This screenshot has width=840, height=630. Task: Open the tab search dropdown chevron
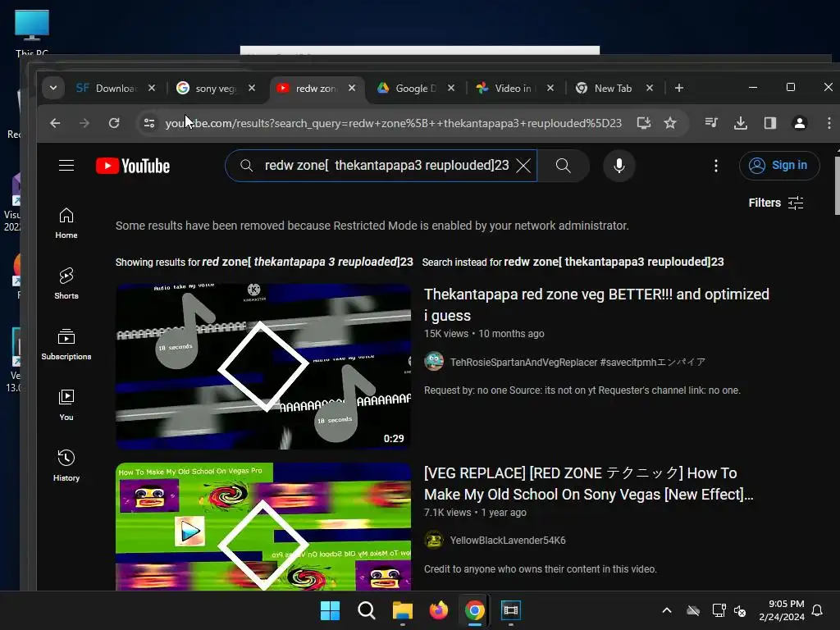[53, 88]
